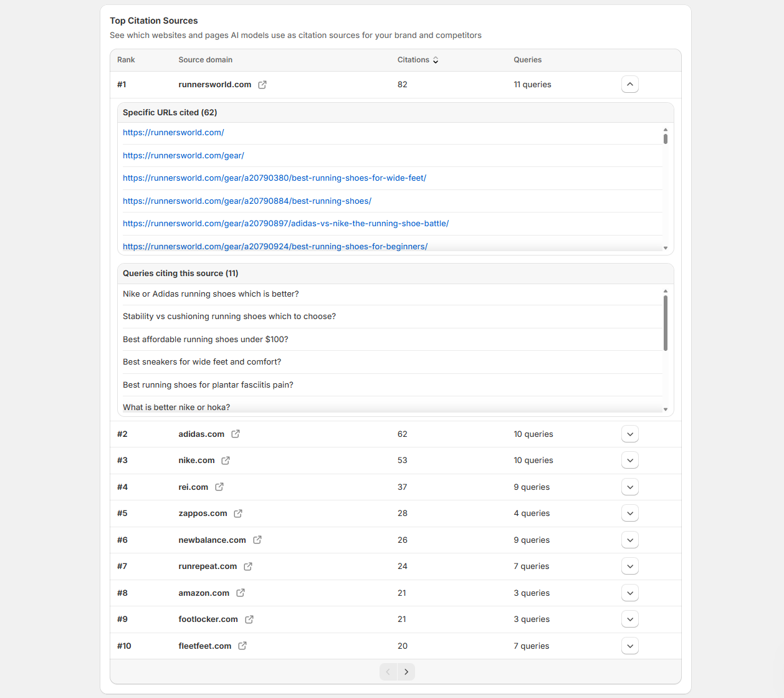Click the zappos.com domain name

click(x=203, y=514)
